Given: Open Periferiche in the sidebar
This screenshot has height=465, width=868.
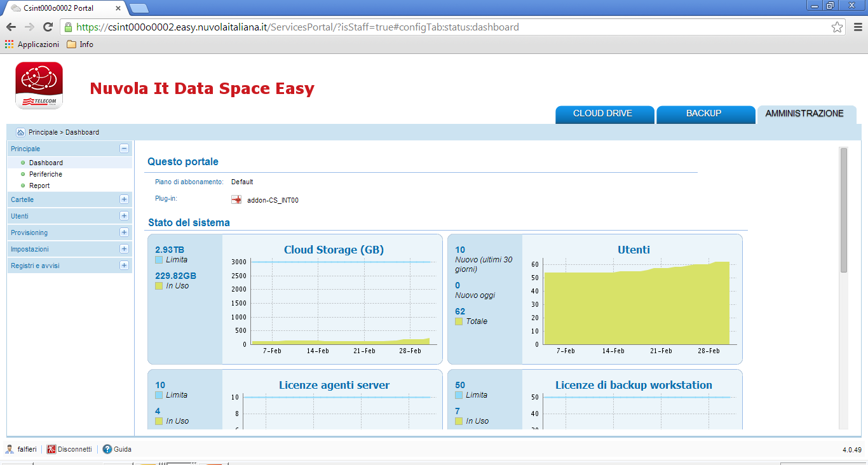Looking at the screenshot, I should pyautogui.click(x=46, y=174).
